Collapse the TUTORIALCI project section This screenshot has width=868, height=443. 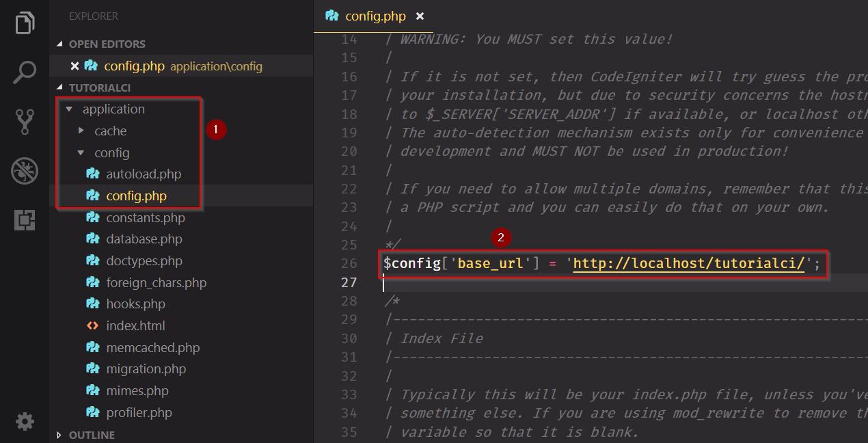coord(100,88)
